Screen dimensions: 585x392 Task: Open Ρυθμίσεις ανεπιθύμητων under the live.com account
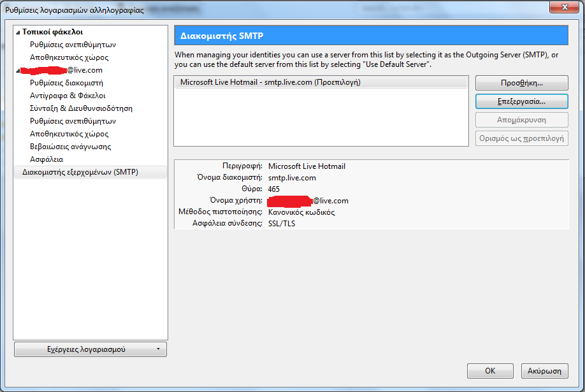point(73,120)
